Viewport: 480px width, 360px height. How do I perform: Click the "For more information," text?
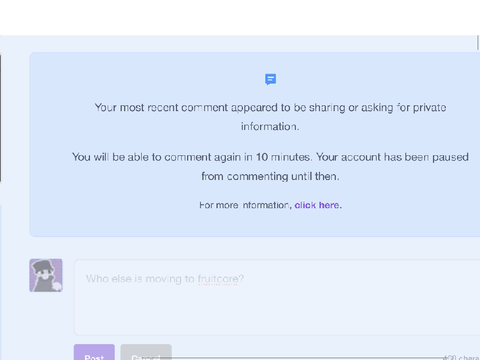[245, 205]
